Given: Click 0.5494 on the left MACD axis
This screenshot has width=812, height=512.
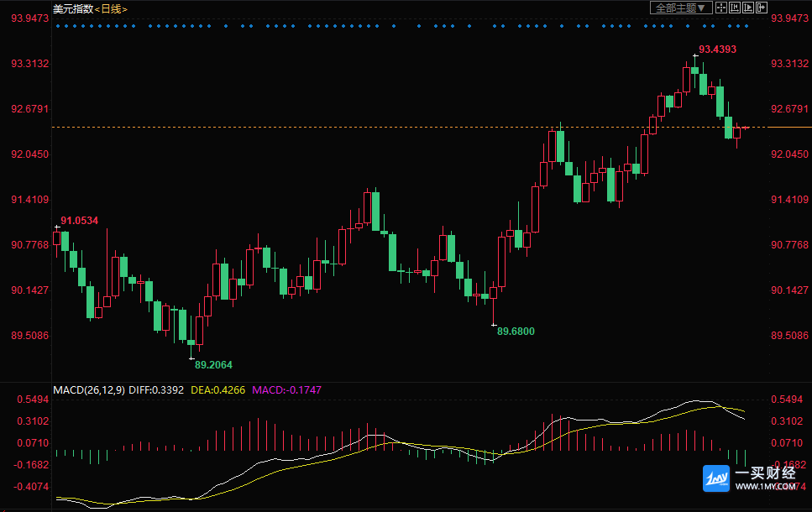Looking at the screenshot, I should pyautogui.click(x=33, y=400).
